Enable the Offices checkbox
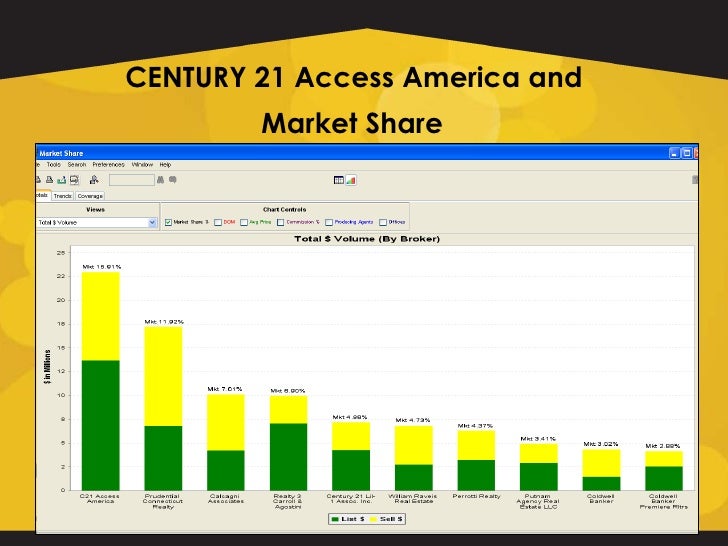The height and width of the screenshot is (546, 728). pos(383,222)
